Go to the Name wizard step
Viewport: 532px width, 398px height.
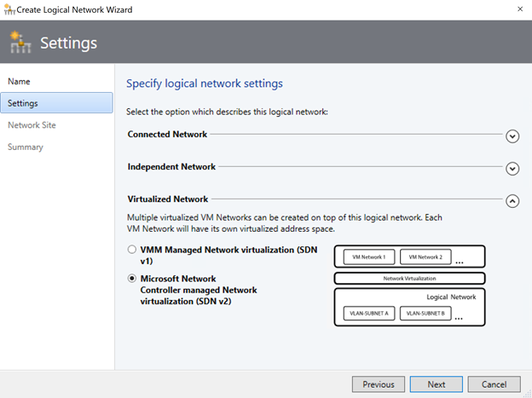(x=19, y=82)
